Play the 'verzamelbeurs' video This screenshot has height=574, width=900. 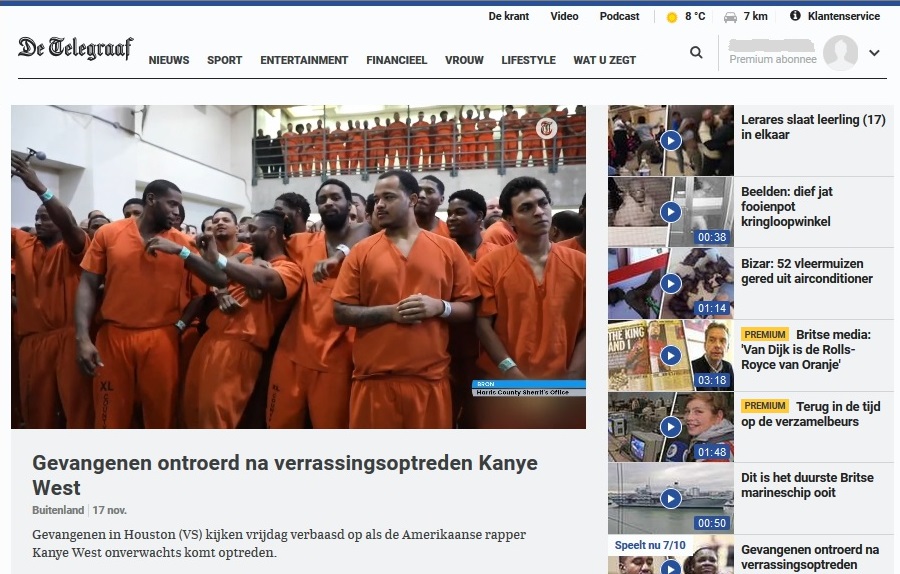click(x=670, y=426)
